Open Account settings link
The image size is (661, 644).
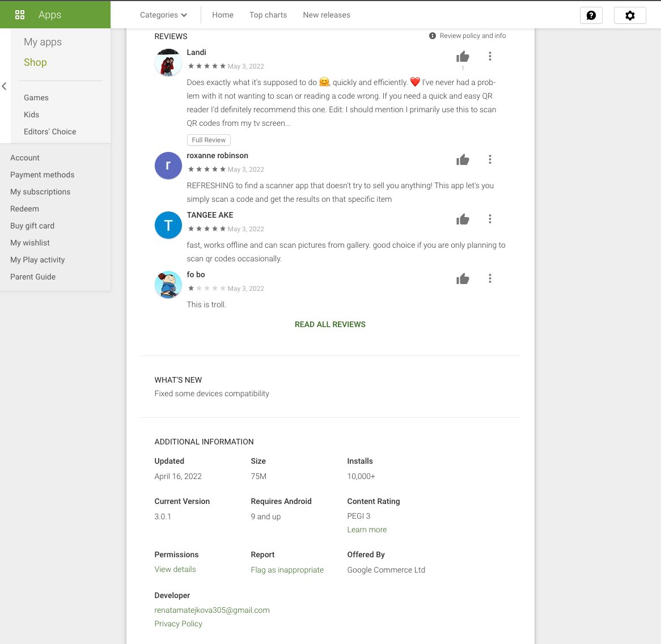pos(25,158)
